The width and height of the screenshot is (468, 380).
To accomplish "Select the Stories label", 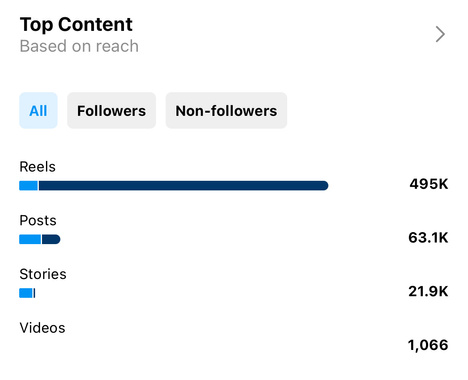I will click(43, 274).
